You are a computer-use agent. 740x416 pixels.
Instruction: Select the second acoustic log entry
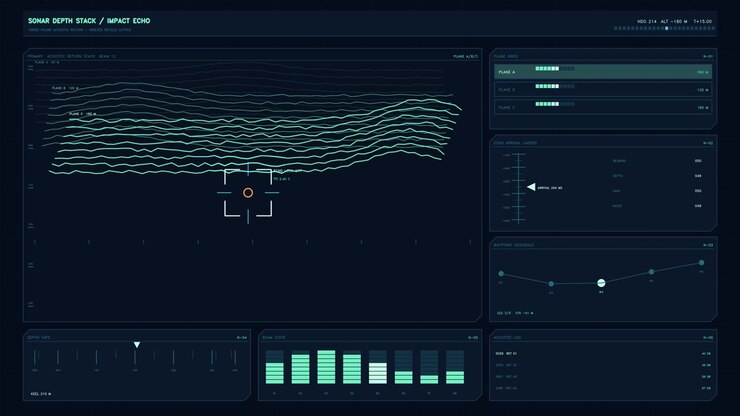[x=603, y=365]
